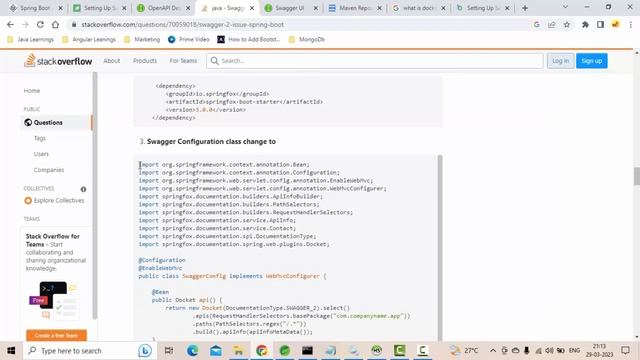Click the Log in button
Image resolution: width=640 pixels, height=360 pixels.
coord(560,61)
